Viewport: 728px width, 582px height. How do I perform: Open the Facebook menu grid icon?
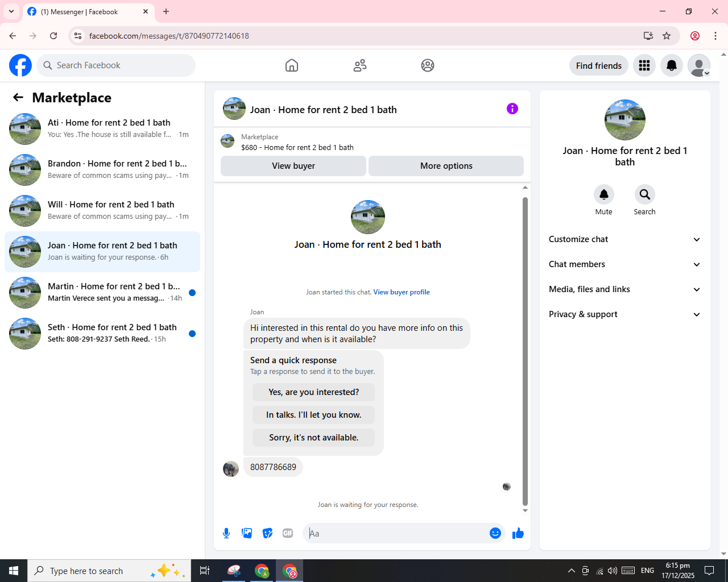click(x=644, y=65)
